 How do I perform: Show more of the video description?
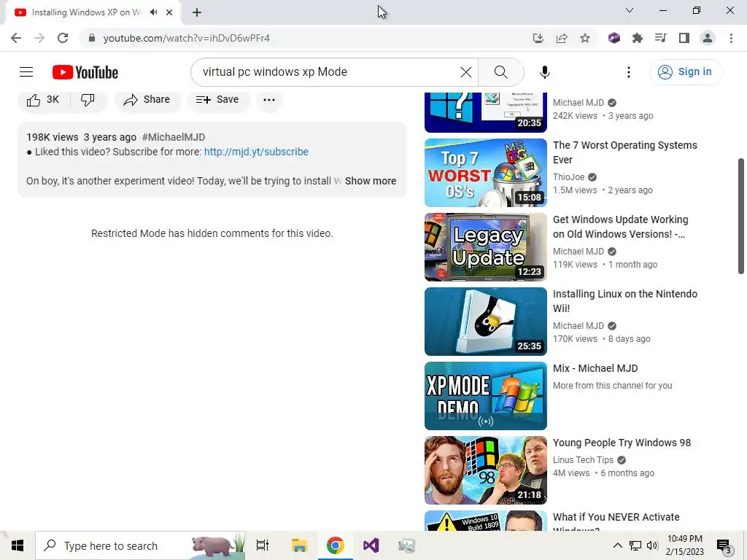click(370, 181)
